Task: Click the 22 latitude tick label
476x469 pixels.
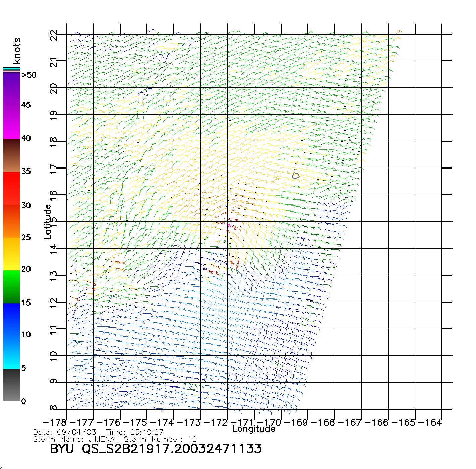Action: click(54, 35)
